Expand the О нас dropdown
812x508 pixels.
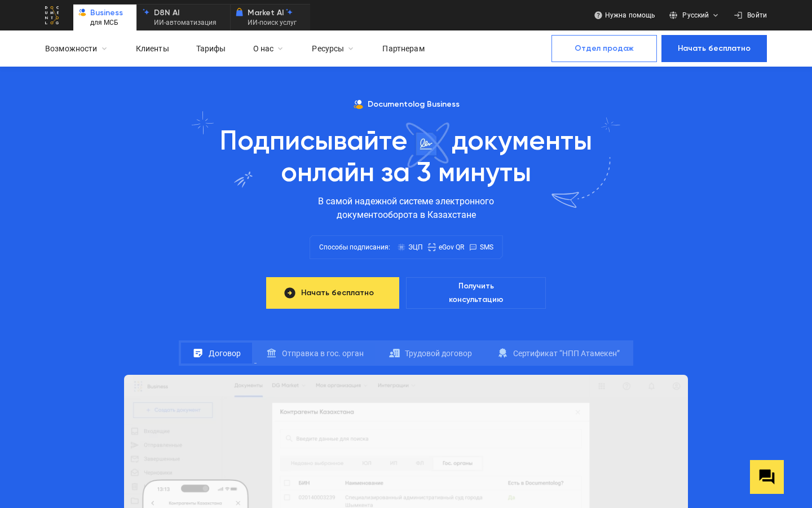tap(268, 49)
